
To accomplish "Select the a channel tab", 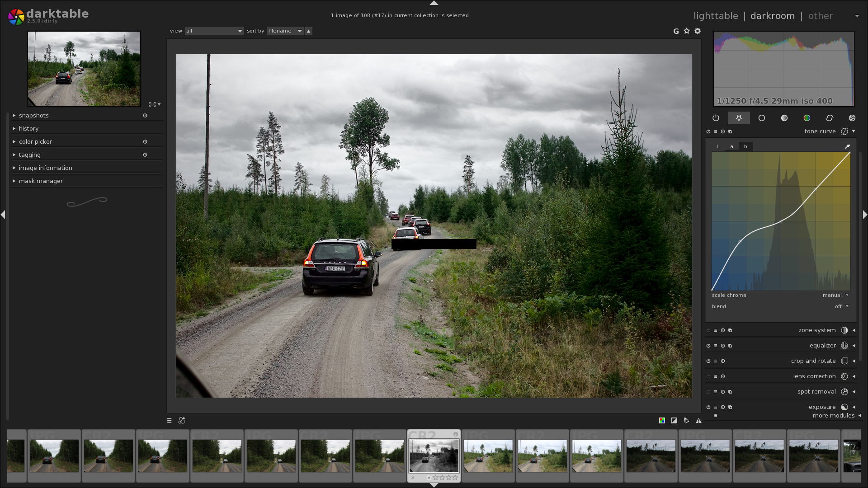I will click(731, 146).
